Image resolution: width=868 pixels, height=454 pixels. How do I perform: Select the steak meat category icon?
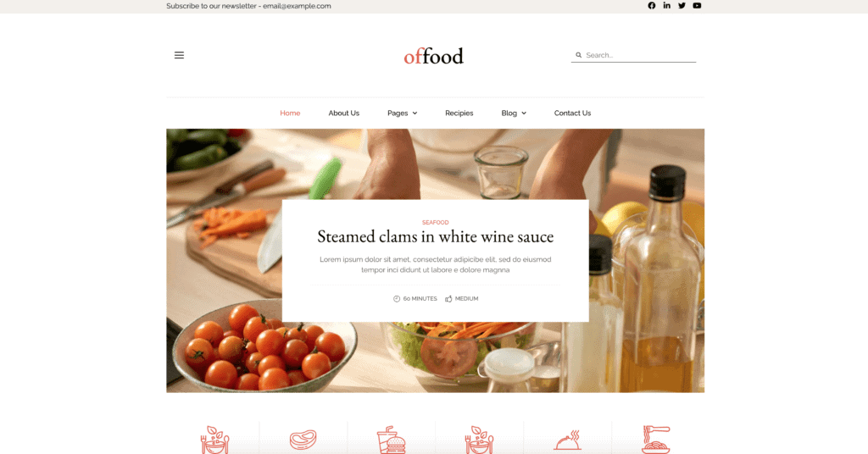coord(303,440)
